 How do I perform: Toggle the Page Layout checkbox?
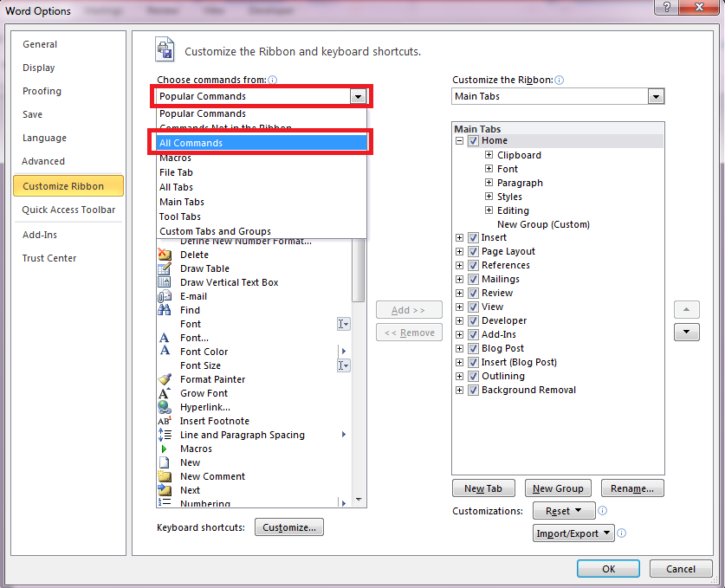coord(473,251)
